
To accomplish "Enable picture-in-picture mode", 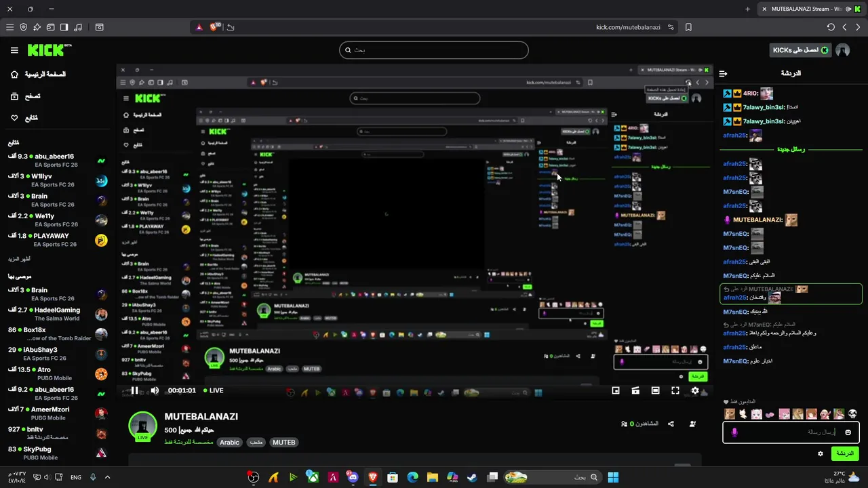I will [616, 390].
